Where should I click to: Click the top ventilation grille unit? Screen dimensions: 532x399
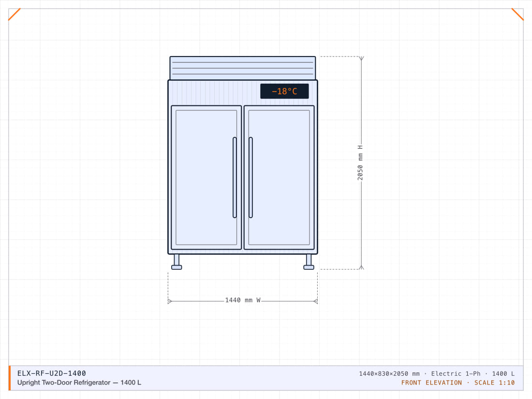243,68
